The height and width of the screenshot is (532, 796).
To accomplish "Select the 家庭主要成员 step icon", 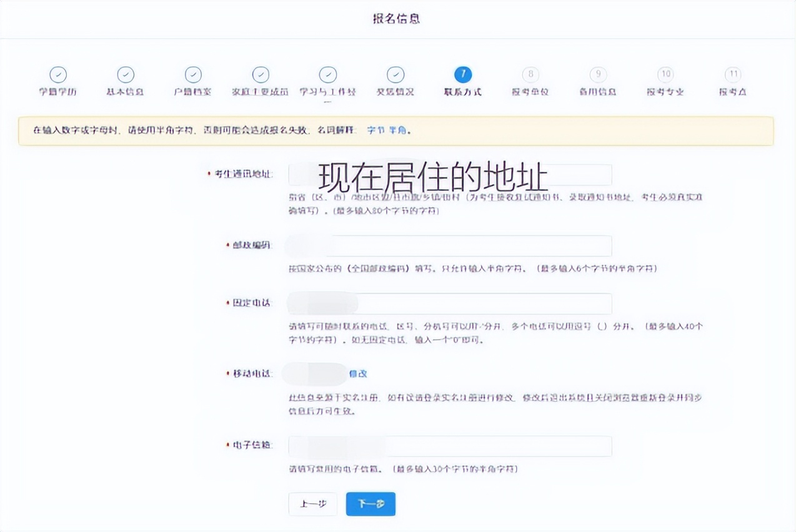I will pos(259,74).
